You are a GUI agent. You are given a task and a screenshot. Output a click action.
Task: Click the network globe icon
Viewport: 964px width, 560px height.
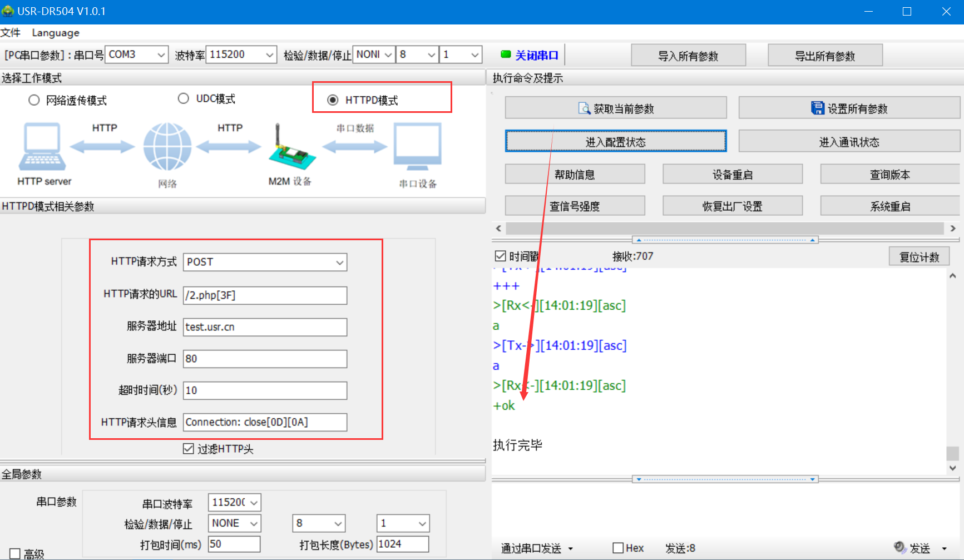click(167, 147)
